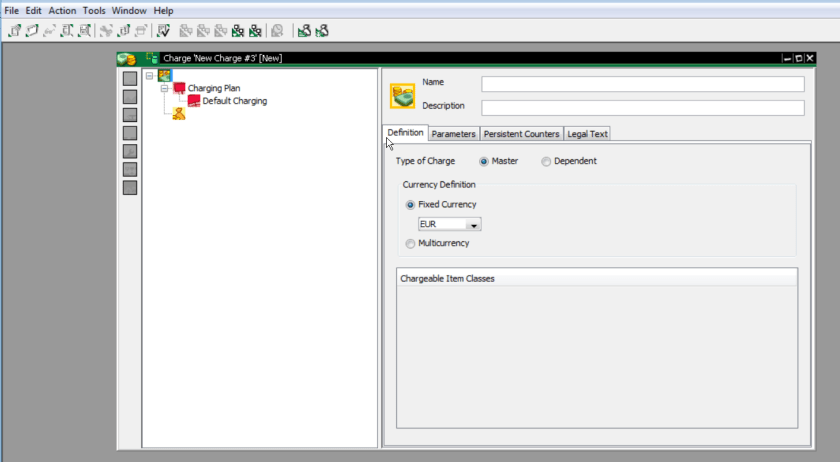Switch to the Parameters tab

point(453,134)
